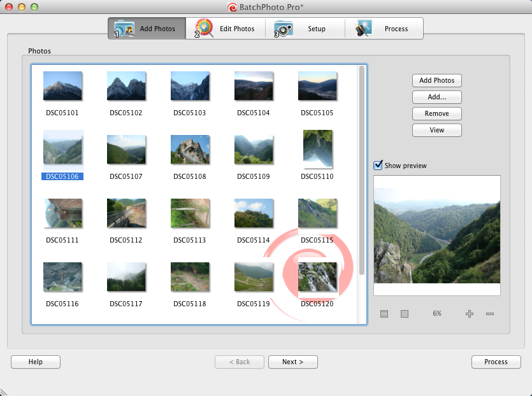Screen dimensions: 532x396
Task: Click the Remove button
Action: coord(437,113)
